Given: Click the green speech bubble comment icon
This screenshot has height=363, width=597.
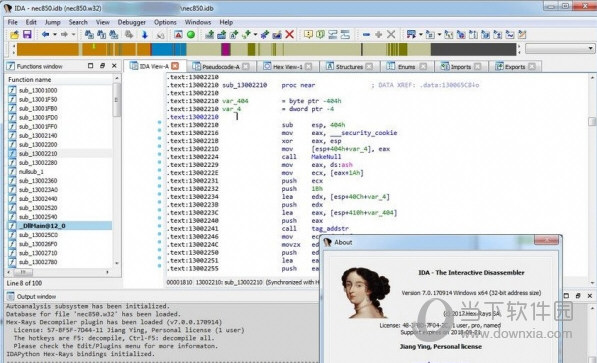Looking at the screenshot, I should coord(320,35).
